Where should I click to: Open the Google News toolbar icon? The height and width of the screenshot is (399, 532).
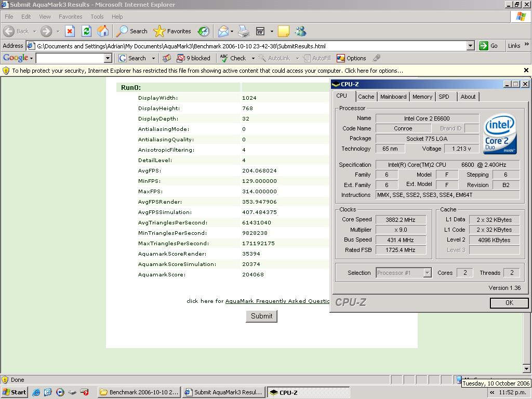click(167, 58)
